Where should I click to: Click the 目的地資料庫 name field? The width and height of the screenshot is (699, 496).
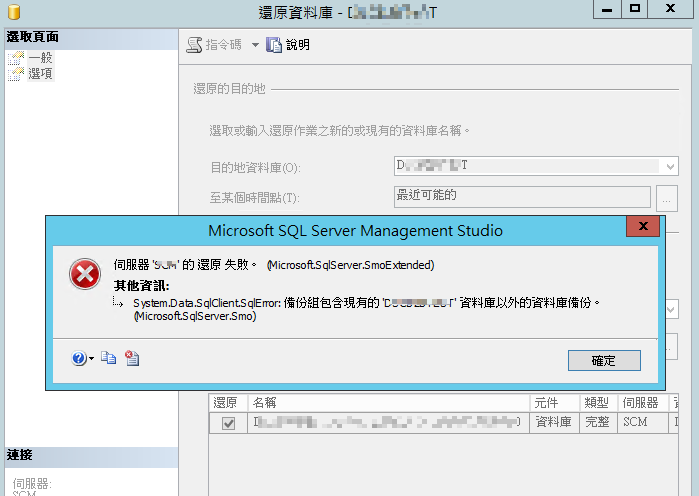(x=526, y=166)
